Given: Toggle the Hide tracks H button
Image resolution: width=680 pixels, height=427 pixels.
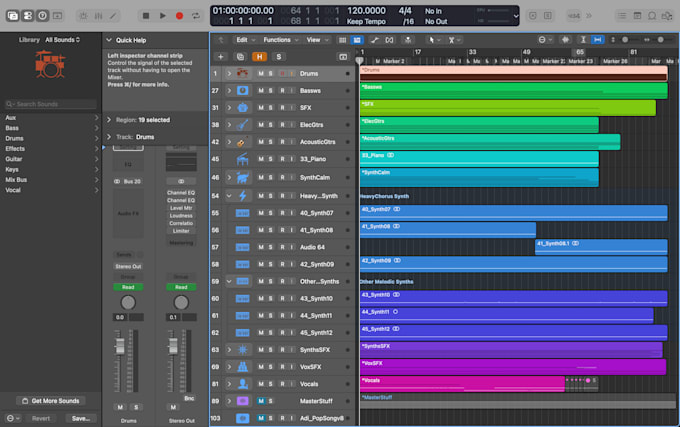Looking at the screenshot, I should (259, 57).
